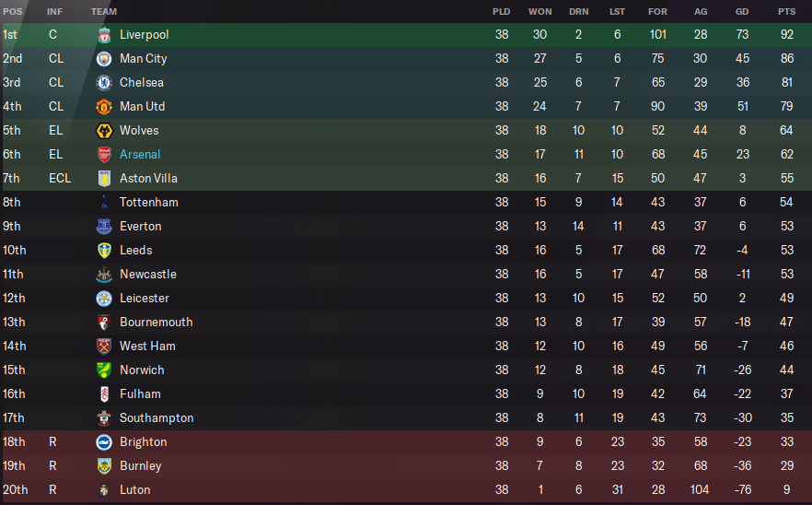Sort by the WON column header
Image resolution: width=812 pixels, height=505 pixels.
pos(539,11)
